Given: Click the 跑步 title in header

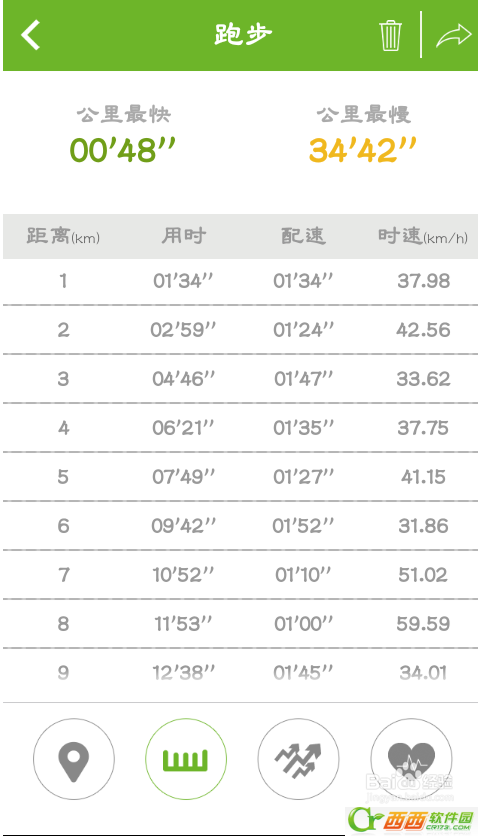Looking at the screenshot, I should (x=243, y=35).
